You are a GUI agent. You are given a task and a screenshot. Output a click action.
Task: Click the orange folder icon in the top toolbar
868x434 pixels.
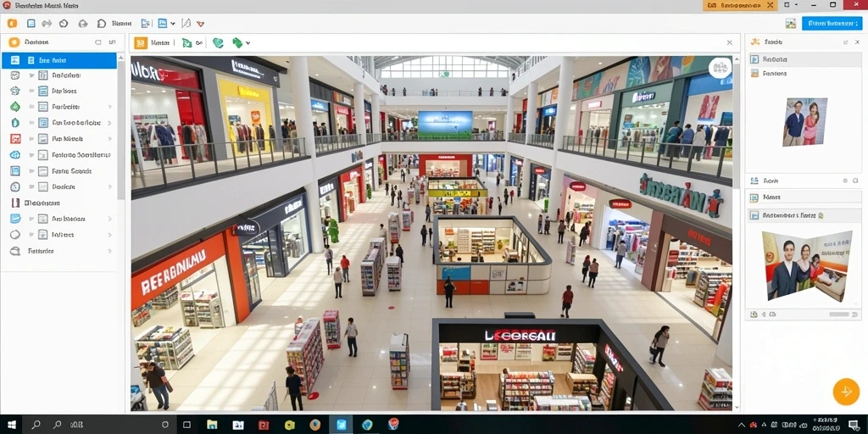coord(12,23)
